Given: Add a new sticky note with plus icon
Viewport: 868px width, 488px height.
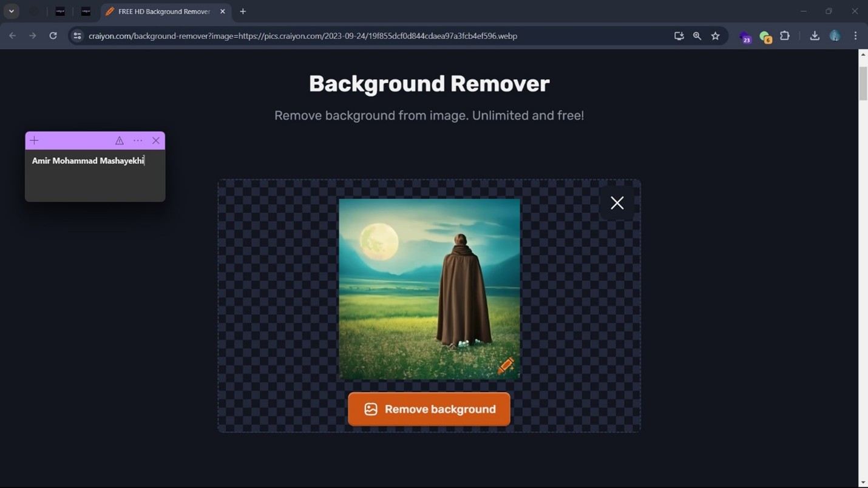Looking at the screenshot, I should click(x=35, y=141).
